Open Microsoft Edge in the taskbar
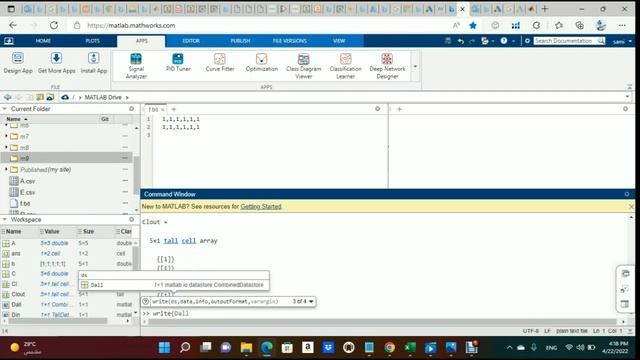Screen dimensions: 640x360 pyautogui.click(x=267, y=347)
